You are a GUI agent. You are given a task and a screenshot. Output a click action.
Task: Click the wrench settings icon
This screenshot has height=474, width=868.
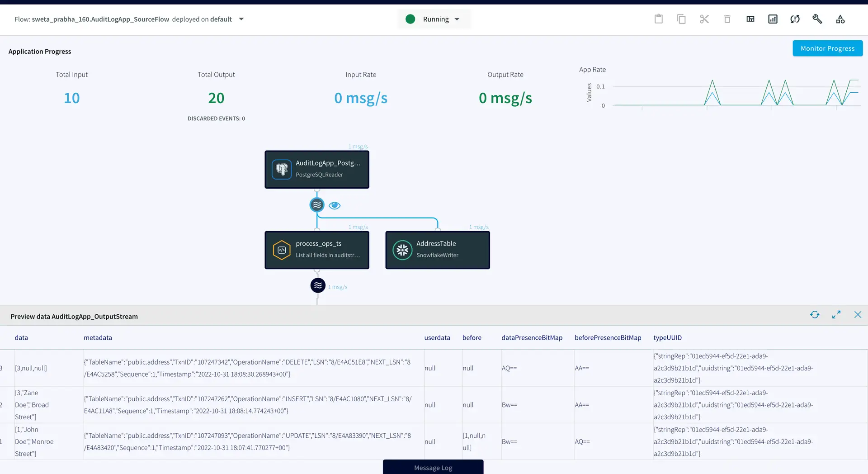pyautogui.click(x=817, y=19)
